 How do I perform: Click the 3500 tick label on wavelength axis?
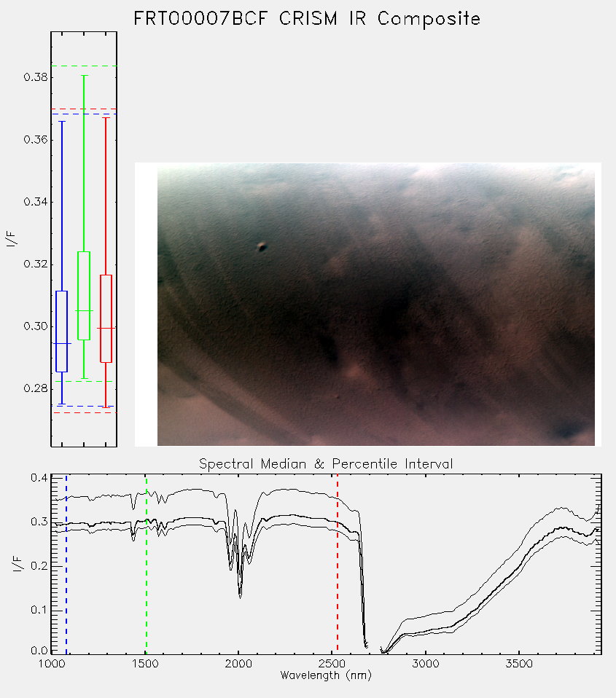pyautogui.click(x=519, y=664)
